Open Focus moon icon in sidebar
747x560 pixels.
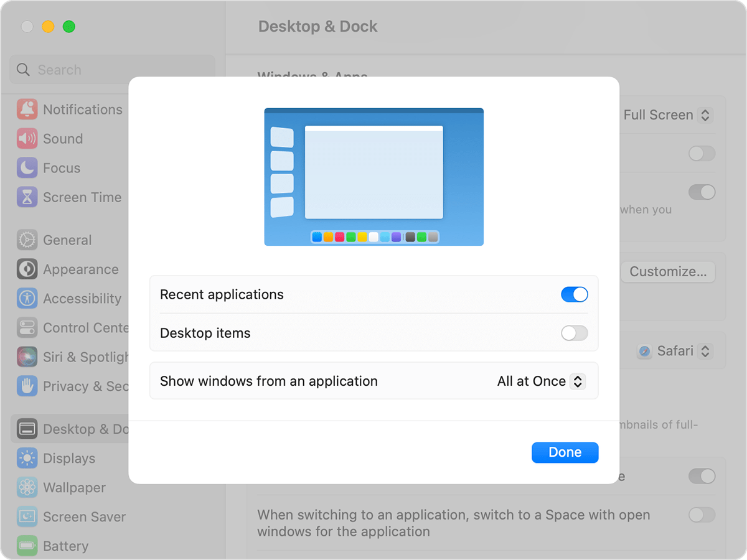tap(27, 168)
